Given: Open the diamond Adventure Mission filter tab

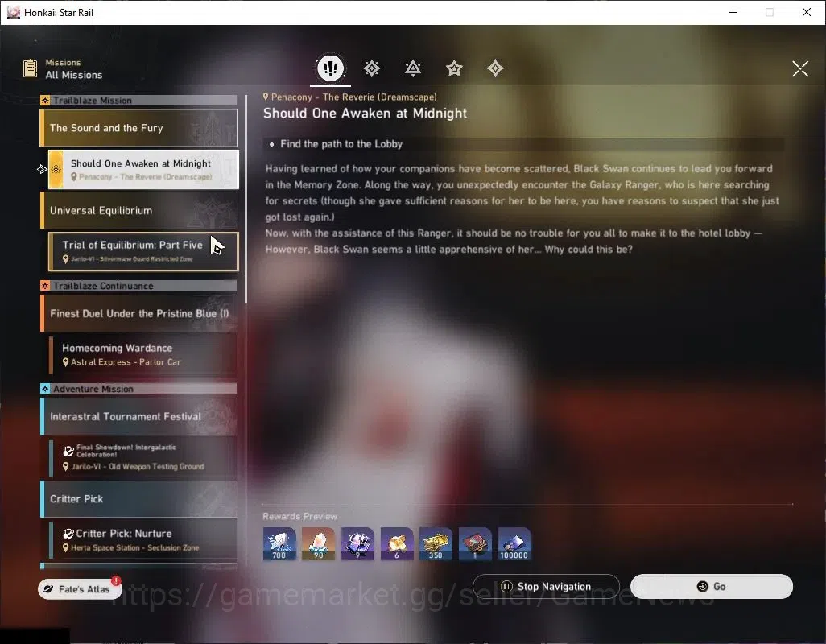Looking at the screenshot, I should point(495,68).
